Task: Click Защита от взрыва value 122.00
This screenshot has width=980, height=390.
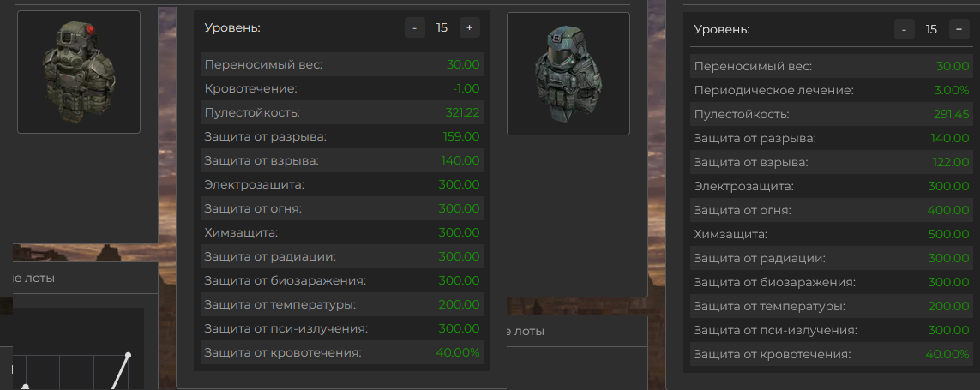Action: 953,163
